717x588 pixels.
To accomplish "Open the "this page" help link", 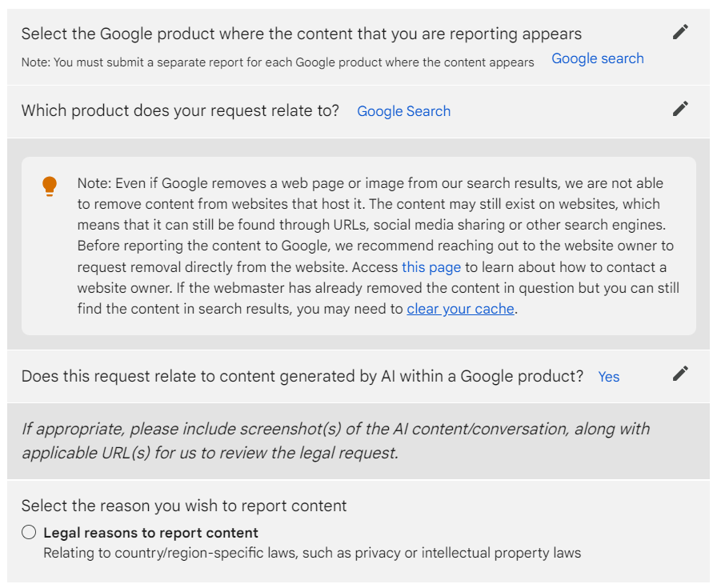I will pyautogui.click(x=431, y=266).
